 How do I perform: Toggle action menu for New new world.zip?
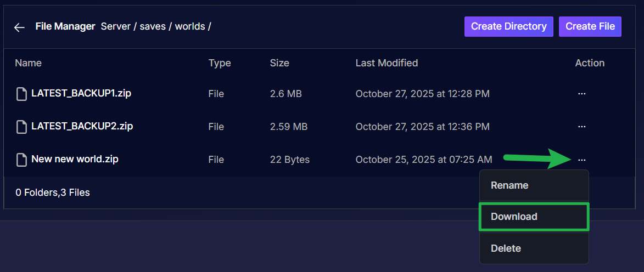tap(581, 160)
